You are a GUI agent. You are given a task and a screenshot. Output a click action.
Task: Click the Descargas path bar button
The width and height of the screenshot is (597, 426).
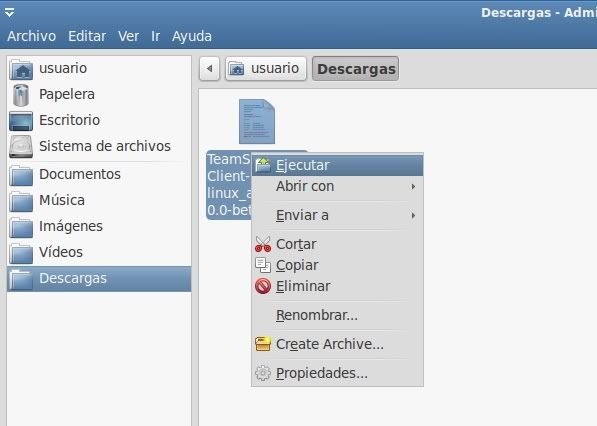tap(356, 69)
